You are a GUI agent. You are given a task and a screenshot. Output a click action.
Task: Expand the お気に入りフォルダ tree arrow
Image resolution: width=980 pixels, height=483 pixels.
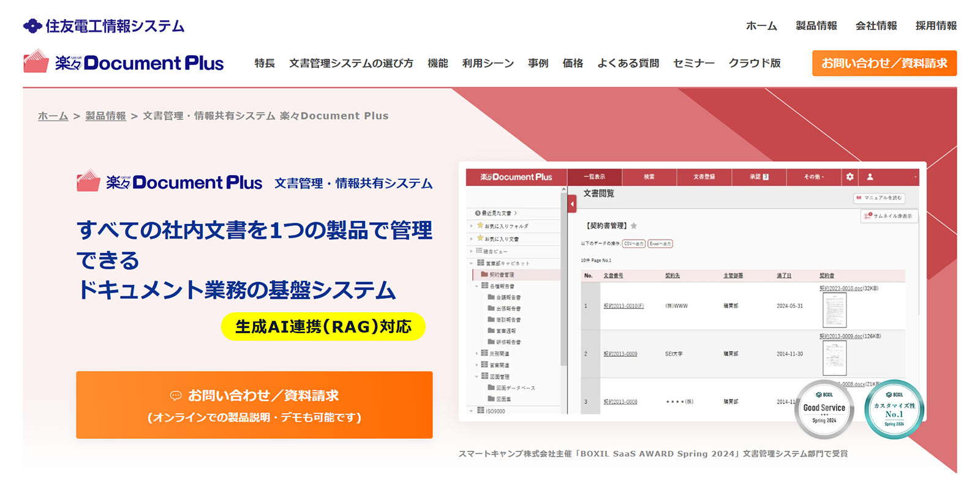pos(471,226)
